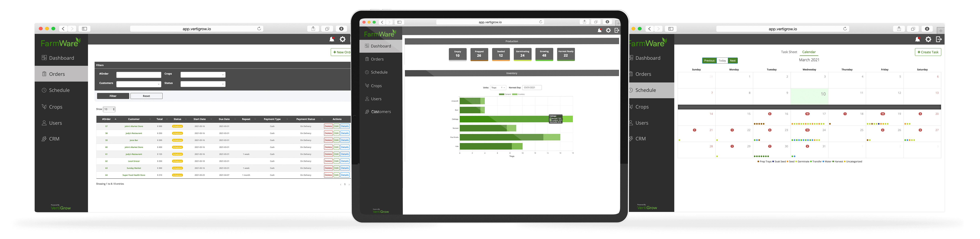This screenshot has width=980, height=239.
Task: Open notifications bell in the Orders window
Action: pyautogui.click(x=332, y=39)
